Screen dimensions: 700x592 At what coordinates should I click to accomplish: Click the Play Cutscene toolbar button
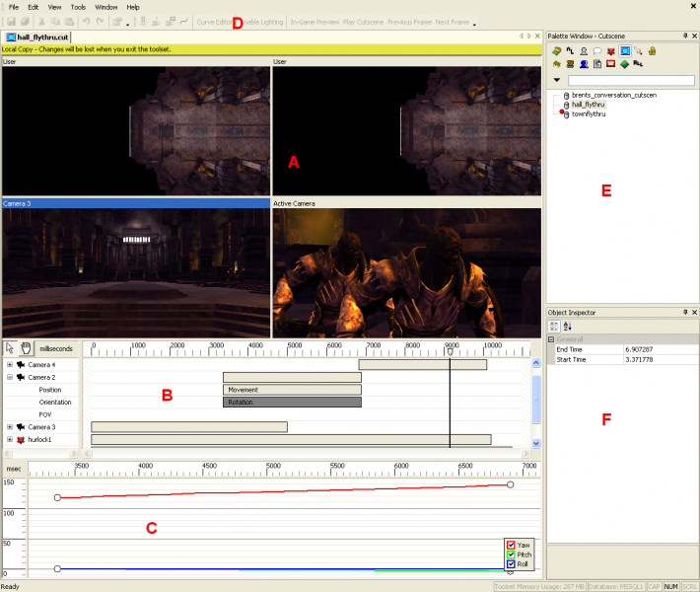pyautogui.click(x=363, y=22)
